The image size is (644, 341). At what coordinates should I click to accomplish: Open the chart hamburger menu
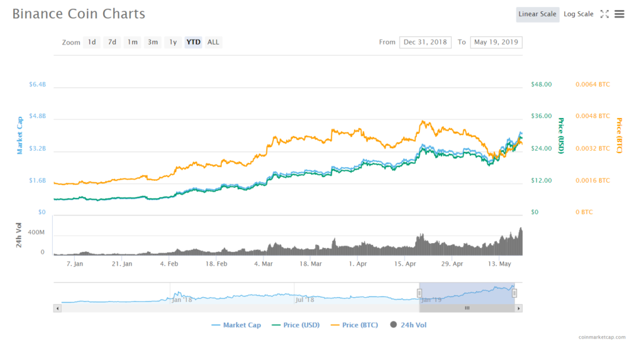619,14
